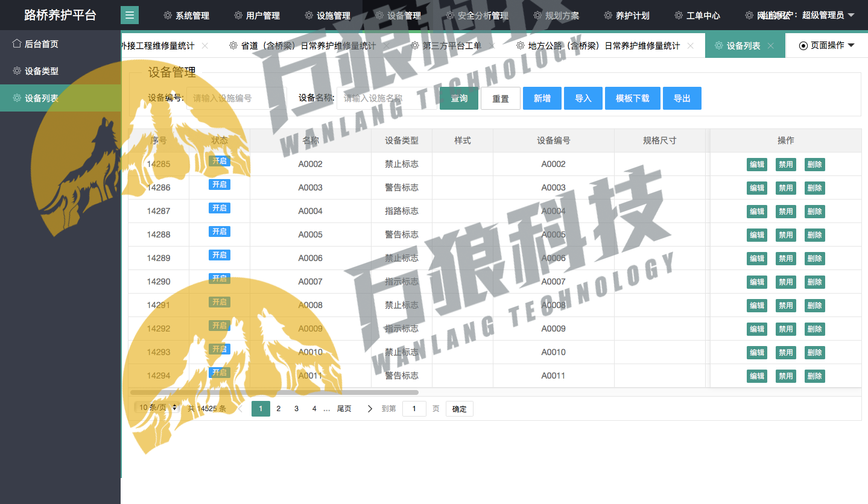Click the 新增 button
Viewport: 868px width, 504px height.
tap(542, 98)
